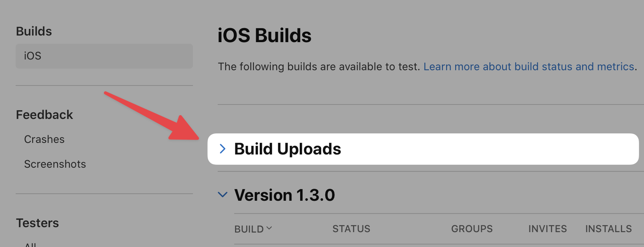Click the Build Uploads section title

pos(287,149)
